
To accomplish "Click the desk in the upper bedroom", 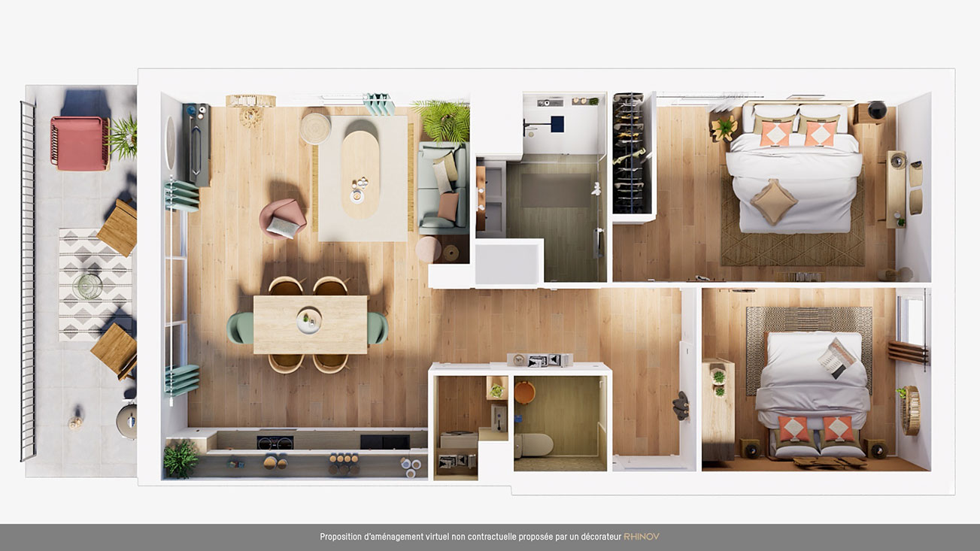I will click(x=896, y=188).
